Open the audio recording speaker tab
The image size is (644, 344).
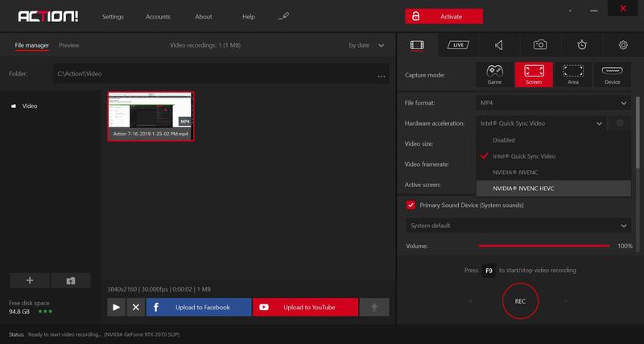pos(499,45)
